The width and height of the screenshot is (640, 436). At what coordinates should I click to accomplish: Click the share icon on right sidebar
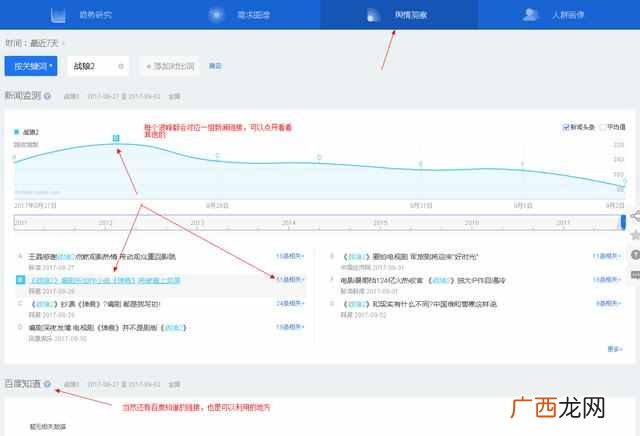point(635,216)
